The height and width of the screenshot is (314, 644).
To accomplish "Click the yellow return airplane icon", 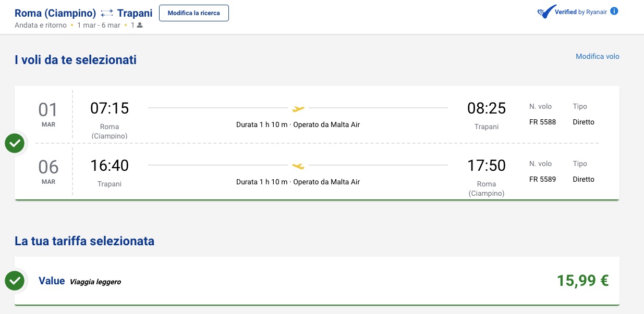I will click(298, 166).
